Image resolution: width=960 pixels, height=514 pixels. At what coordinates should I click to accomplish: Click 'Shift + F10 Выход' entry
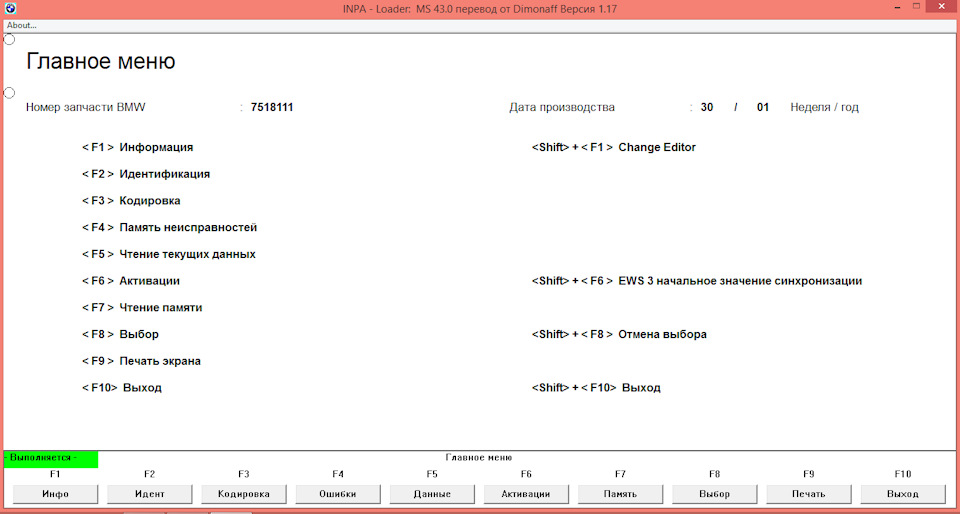[596, 388]
